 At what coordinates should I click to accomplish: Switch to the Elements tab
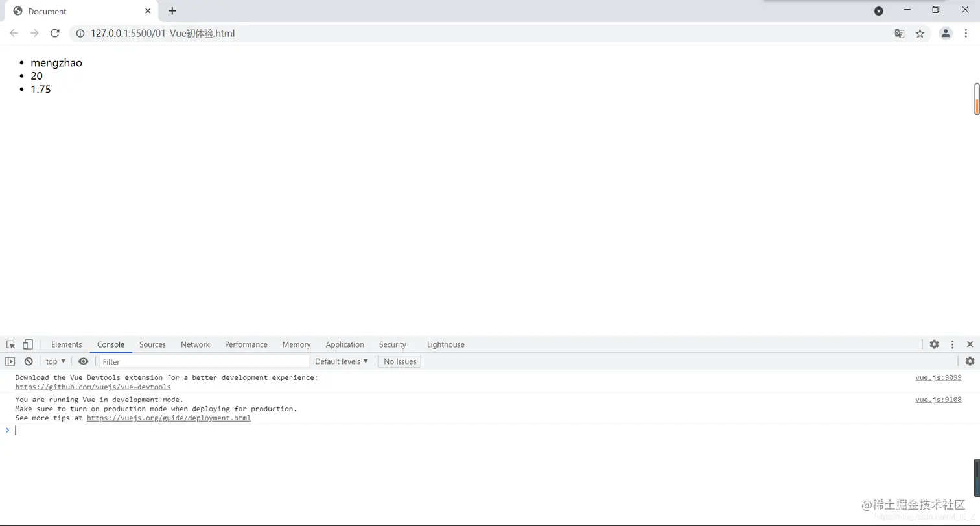pos(67,344)
